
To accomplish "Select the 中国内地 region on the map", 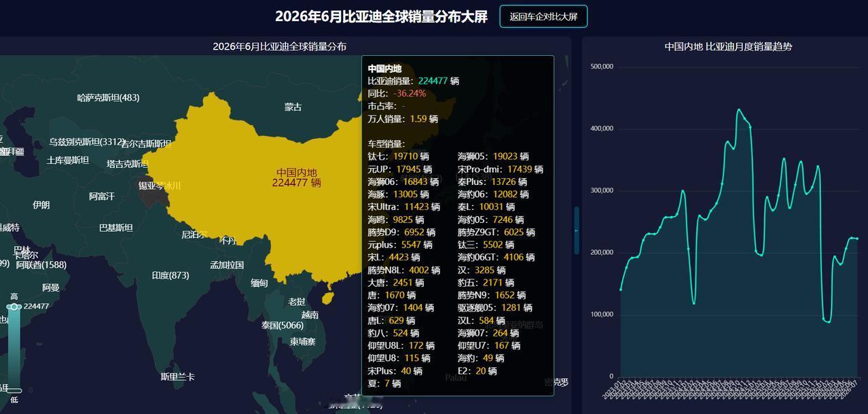I will tap(296, 177).
